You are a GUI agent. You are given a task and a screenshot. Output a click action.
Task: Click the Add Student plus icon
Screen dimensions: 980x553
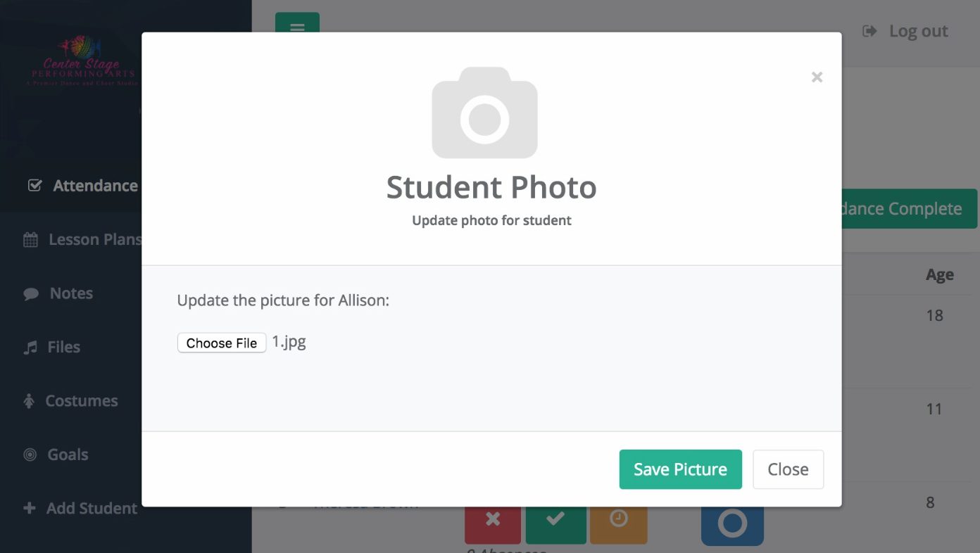pyautogui.click(x=29, y=508)
